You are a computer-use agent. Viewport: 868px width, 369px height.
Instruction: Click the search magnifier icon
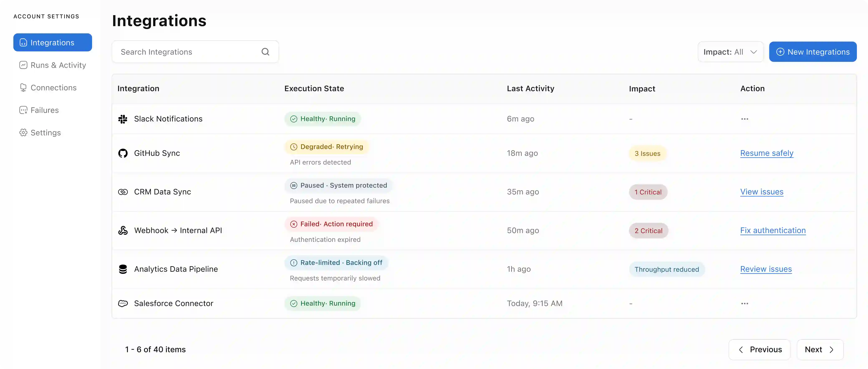(x=265, y=52)
